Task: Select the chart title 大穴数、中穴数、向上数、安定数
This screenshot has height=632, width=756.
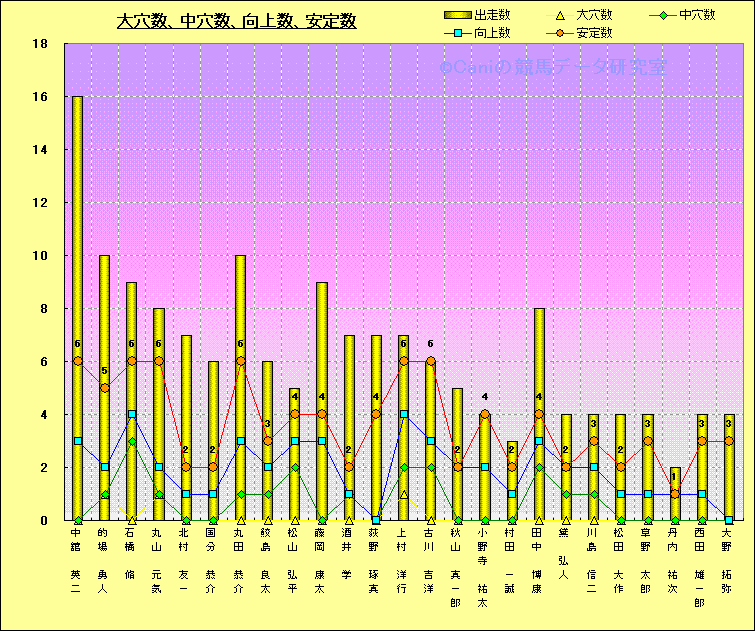Action: [236, 21]
